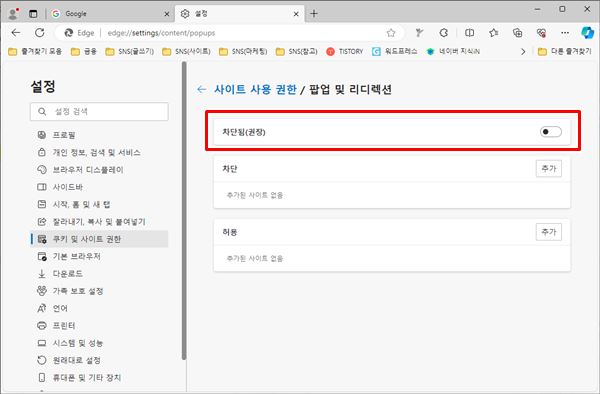Open 프로필 settings section
Image resolution: width=600 pixels, height=394 pixels.
99,135
